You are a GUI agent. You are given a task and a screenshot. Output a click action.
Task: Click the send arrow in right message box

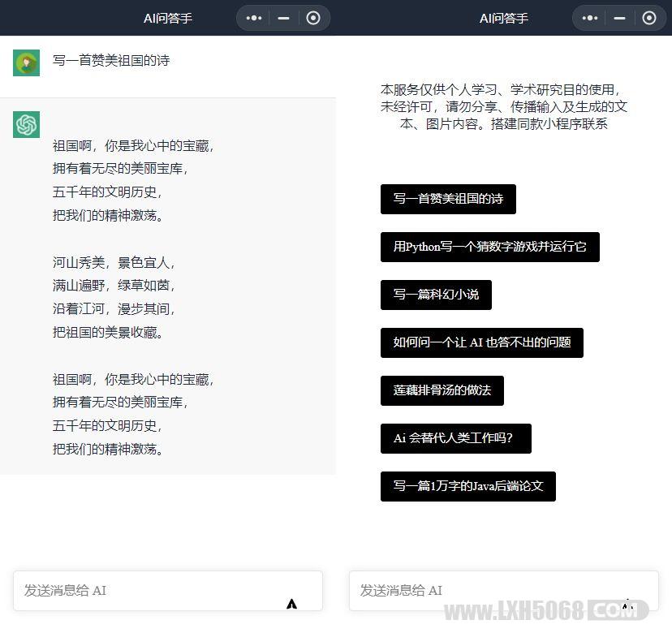tap(627, 605)
